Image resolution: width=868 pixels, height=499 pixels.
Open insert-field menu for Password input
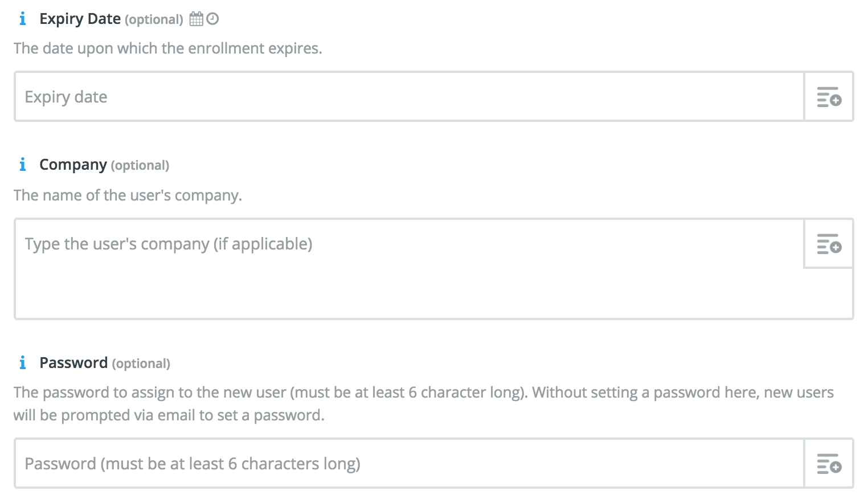829,463
